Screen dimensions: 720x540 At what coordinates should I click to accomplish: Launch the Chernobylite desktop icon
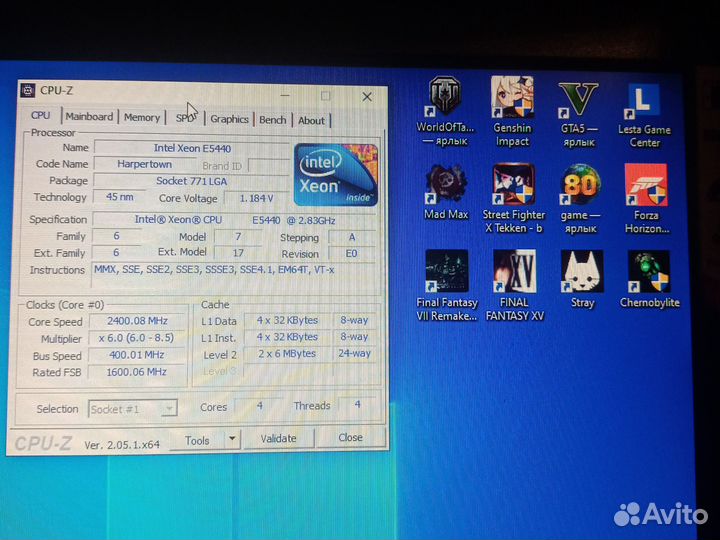coord(649,272)
